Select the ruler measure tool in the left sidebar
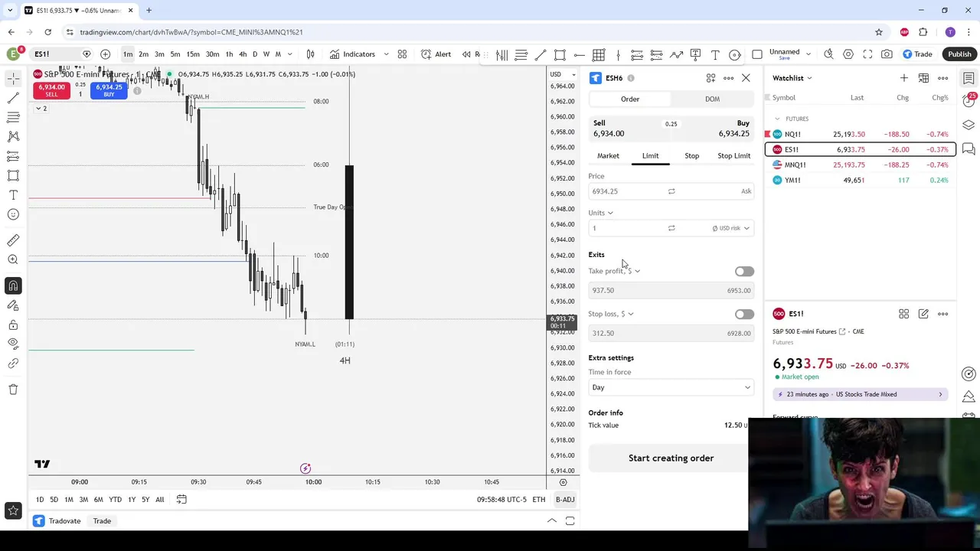980x551 pixels. coord(13,240)
